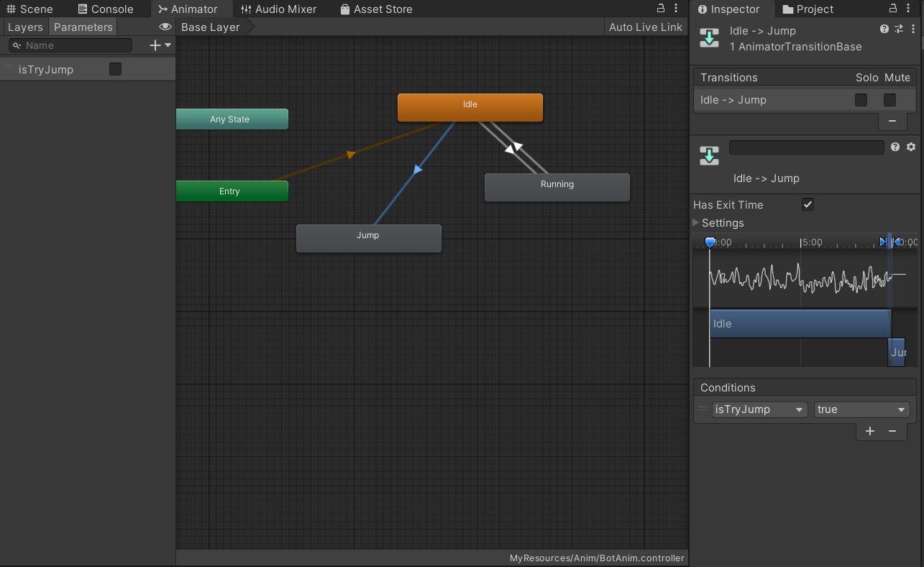Toggle the Auto Live Link button
The width and height of the screenshot is (924, 567).
[646, 27]
